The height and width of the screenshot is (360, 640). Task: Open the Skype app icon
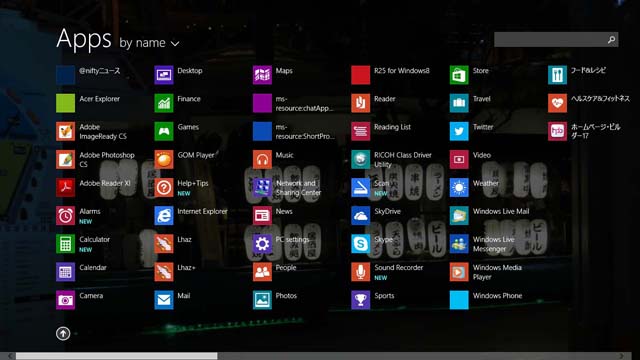(360, 244)
